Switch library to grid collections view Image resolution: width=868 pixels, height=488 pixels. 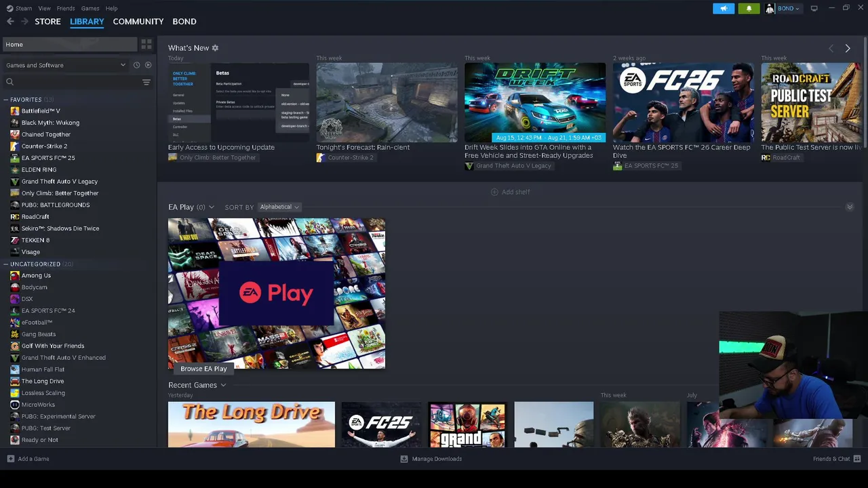click(146, 44)
